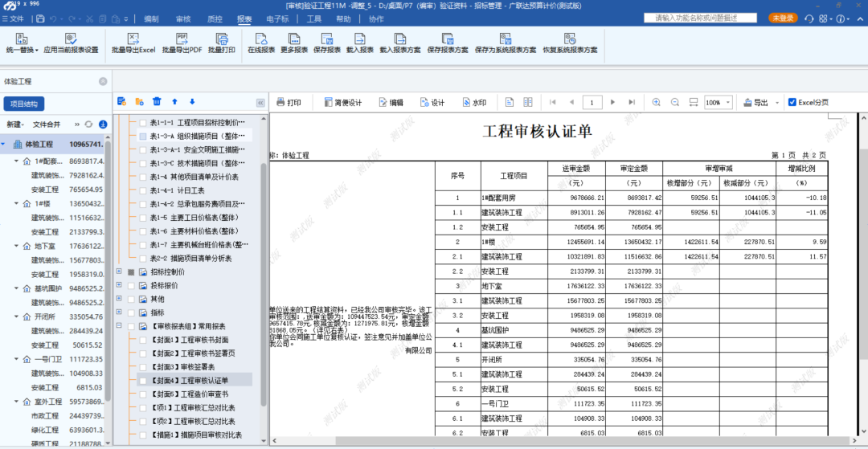The width and height of the screenshot is (868, 449).
Task: Click the zoom out magnifier icon
Action: click(675, 102)
